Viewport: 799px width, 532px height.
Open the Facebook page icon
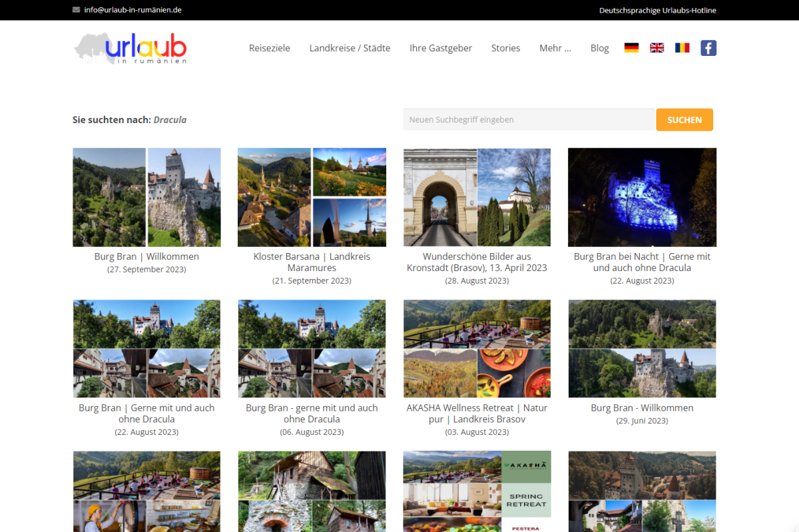pyautogui.click(x=708, y=48)
